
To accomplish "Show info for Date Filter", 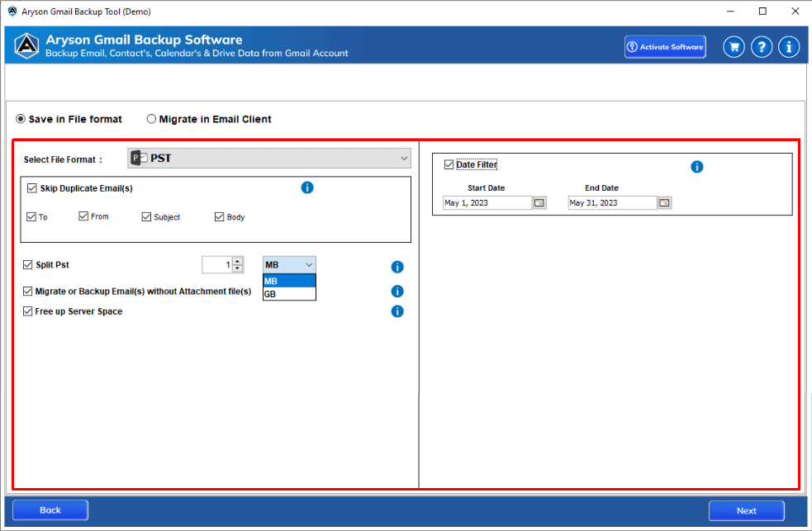I will point(697,167).
